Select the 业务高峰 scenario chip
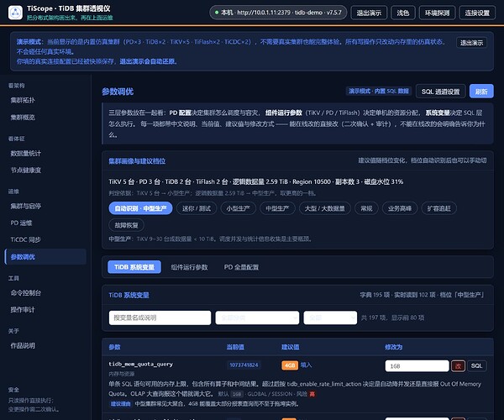Image resolution: width=504 pixels, height=420 pixels. [400, 208]
